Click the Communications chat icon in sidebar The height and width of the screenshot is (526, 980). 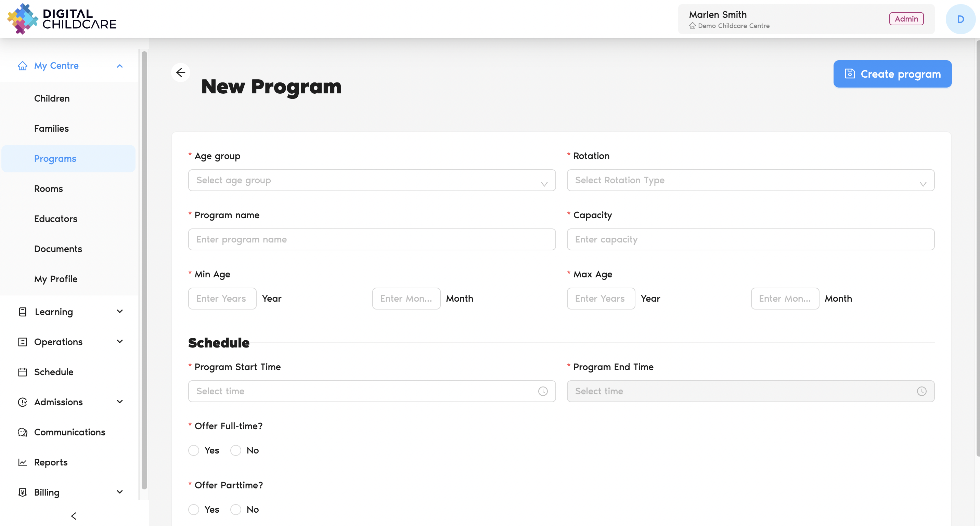[x=23, y=432]
